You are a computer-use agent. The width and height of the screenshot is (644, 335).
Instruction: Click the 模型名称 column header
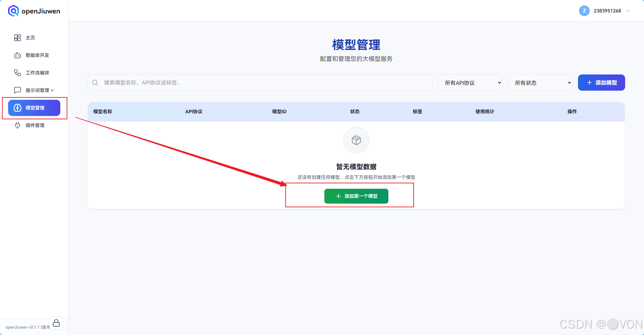pyautogui.click(x=103, y=112)
